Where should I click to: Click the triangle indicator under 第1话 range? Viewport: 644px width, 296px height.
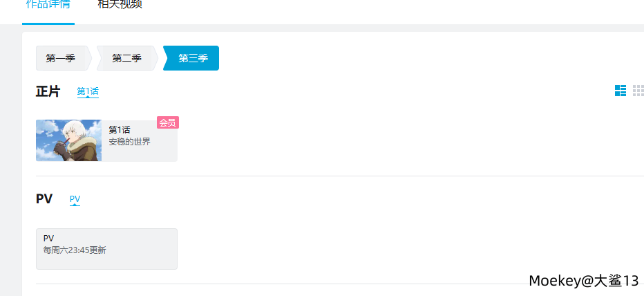click(x=88, y=98)
